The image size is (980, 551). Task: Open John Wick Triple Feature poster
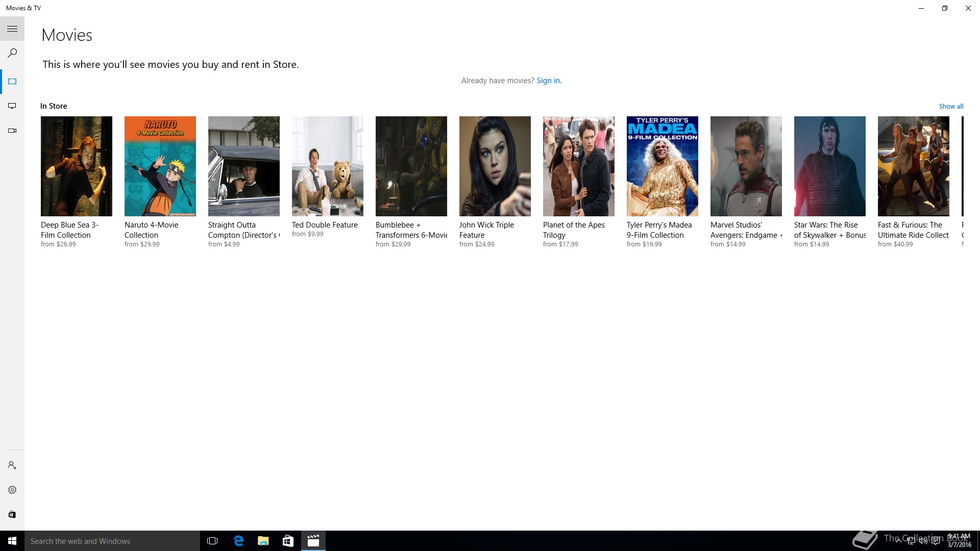pos(495,166)
